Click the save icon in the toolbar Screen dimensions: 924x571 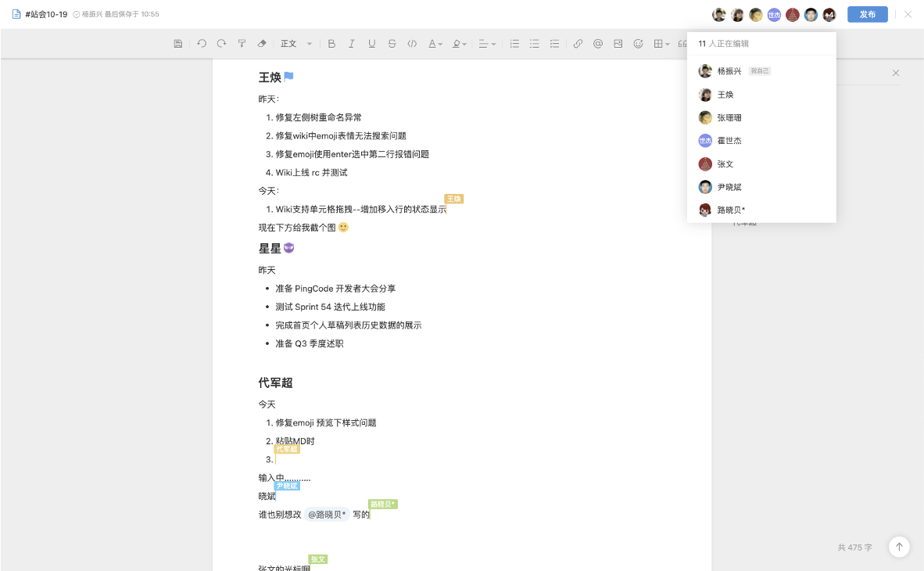click(x=178, y=44)
